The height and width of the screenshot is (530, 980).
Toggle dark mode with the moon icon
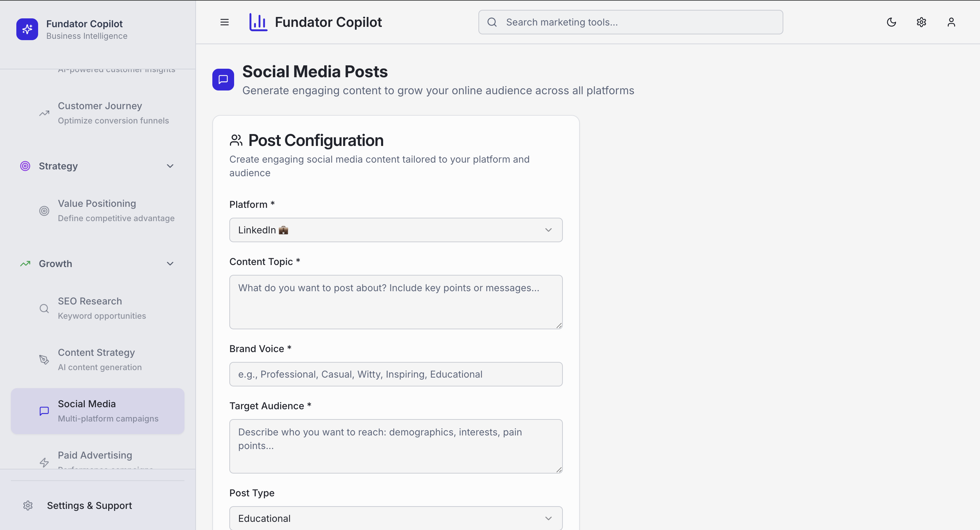tap(892, 22)
